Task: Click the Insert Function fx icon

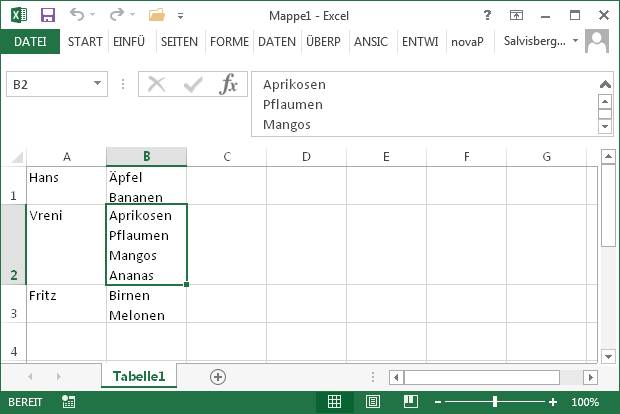Action: [229, 84]
